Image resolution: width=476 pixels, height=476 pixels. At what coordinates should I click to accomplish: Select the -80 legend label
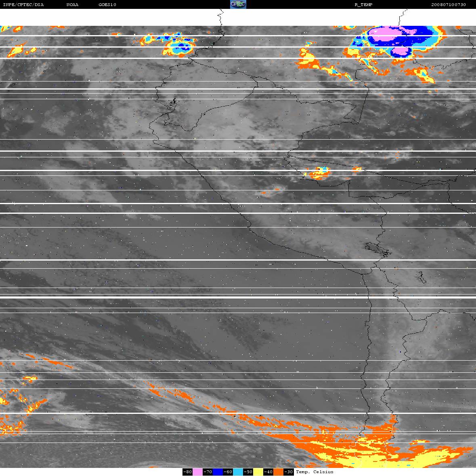click(x=187, y=472)
